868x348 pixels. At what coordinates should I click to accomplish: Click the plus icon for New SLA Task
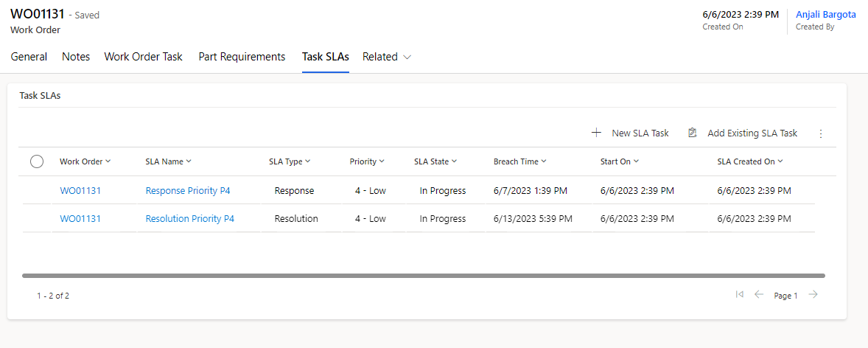596,133
